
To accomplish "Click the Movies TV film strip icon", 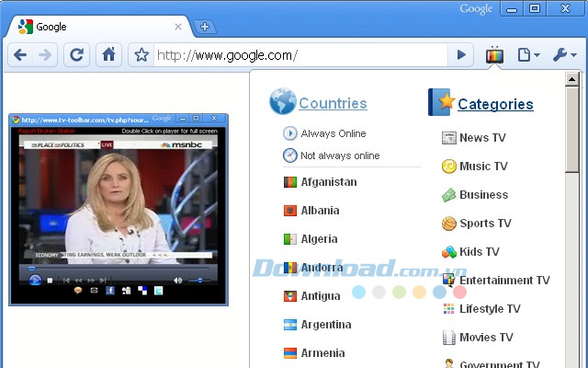I will click(x=448, y=338).
